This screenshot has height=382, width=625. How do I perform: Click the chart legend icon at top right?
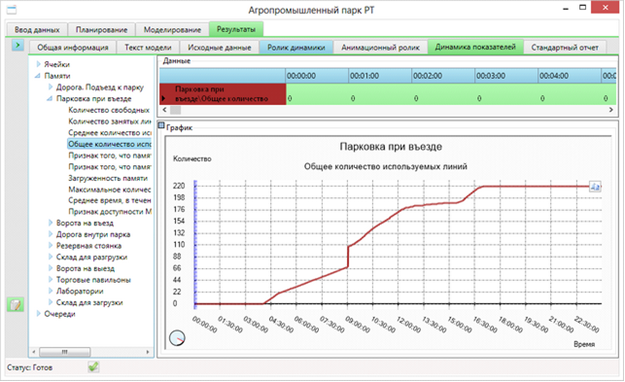pos(595,186)
